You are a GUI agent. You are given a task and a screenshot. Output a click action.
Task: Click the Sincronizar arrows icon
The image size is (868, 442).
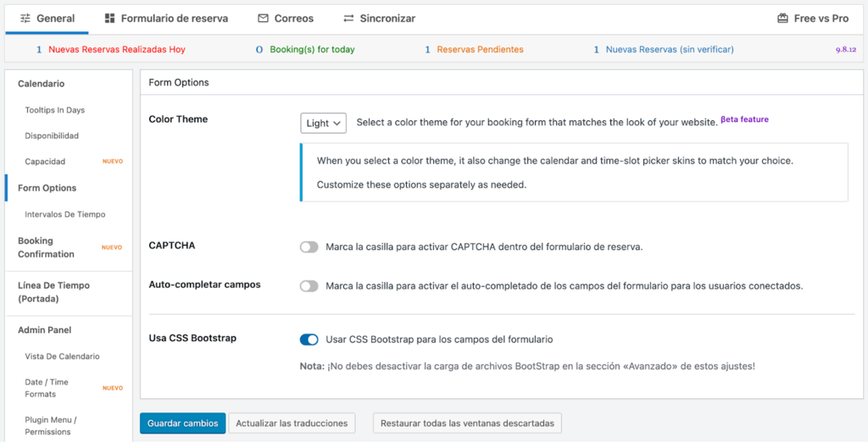(348, 18)
